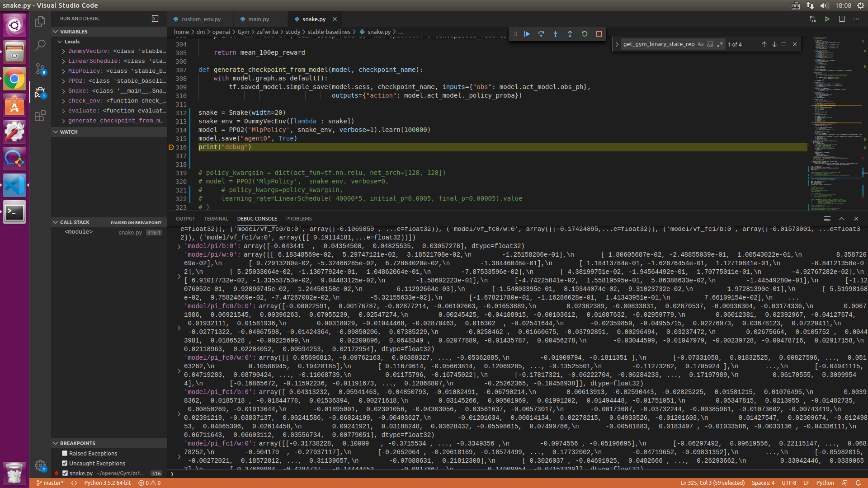Go to next find match
The width and height of the screenshot is (868, 488).
click(774, 44)
